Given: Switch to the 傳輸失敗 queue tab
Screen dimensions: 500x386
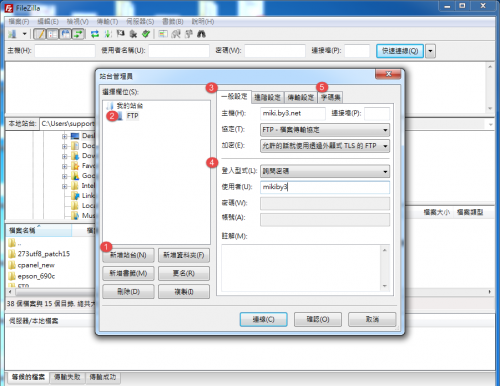Looking at the screenshot, I should point(67,377).
